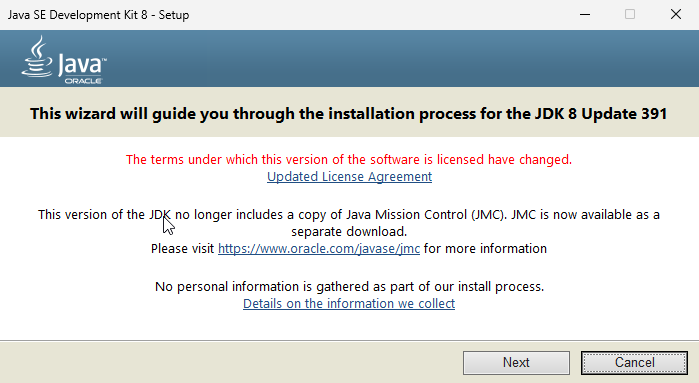This screenshot has height=383, width=699.
Task: Click the Java coffee cup logo
Action: [37, 57]
